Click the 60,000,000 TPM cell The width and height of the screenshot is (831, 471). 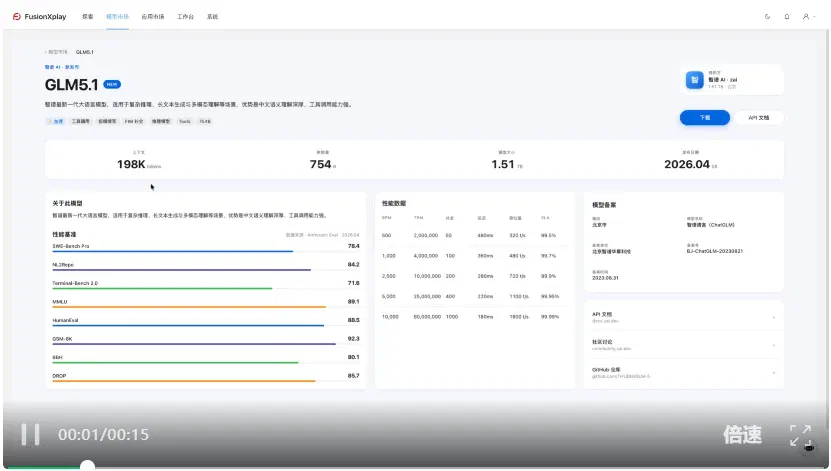[x=427, y=317]
